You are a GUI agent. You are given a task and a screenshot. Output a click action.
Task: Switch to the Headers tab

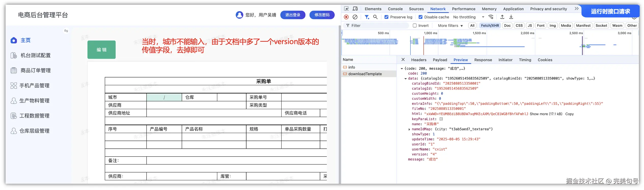tap(419, 60)
